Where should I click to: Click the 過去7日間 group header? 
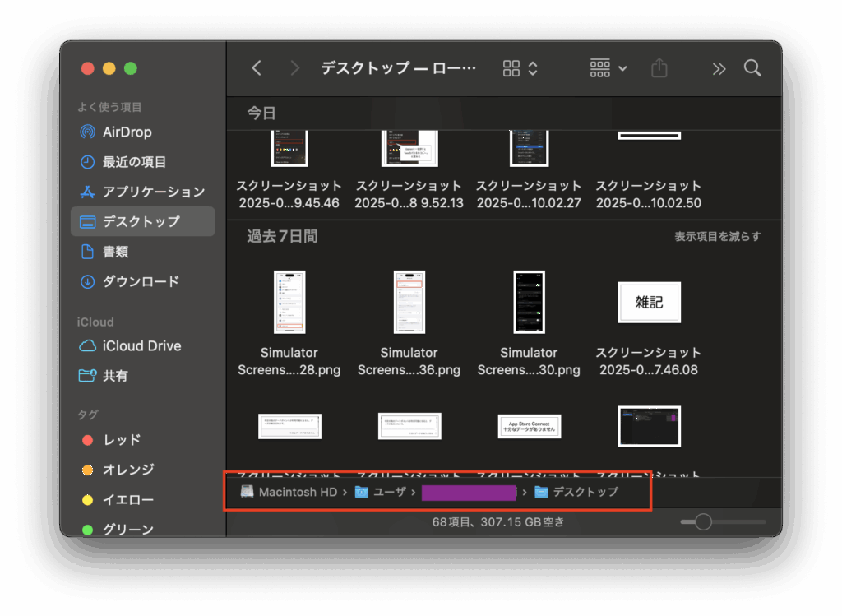click(x=283, y=236)
